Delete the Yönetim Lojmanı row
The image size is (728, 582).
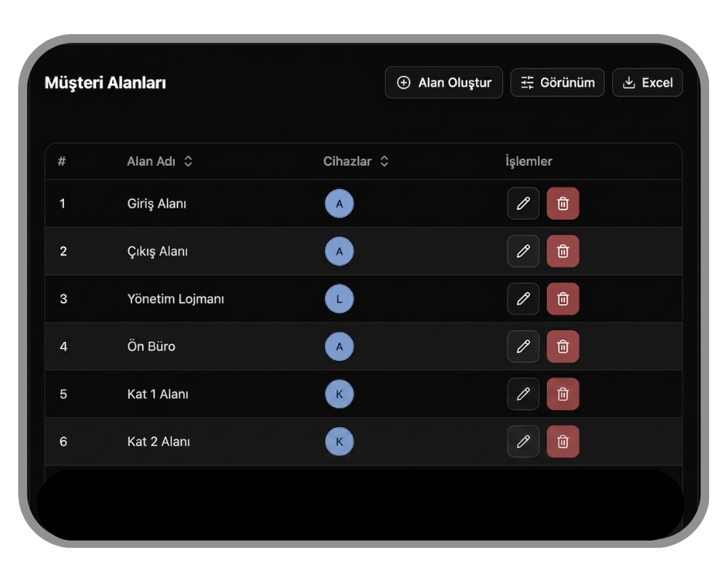coord(563,298)
